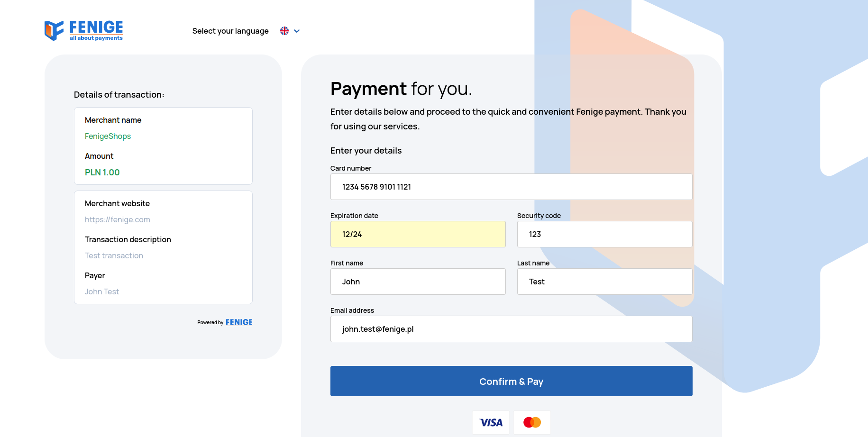Screen dimensions: 868x437
Task: Click the PLN 1.00 amount value
Action: (x=102, y=173)
